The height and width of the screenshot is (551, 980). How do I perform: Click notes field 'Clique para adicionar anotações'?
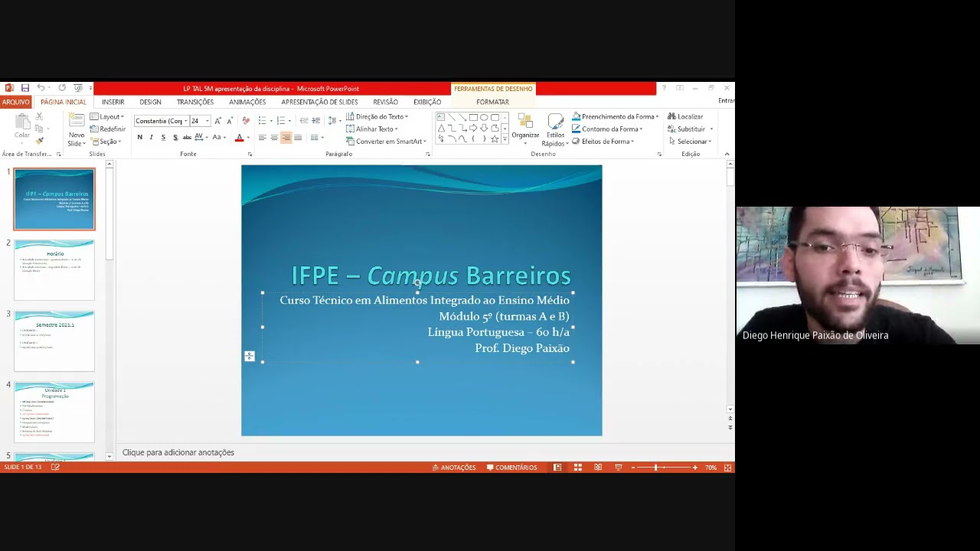click(x=178, y=452)
